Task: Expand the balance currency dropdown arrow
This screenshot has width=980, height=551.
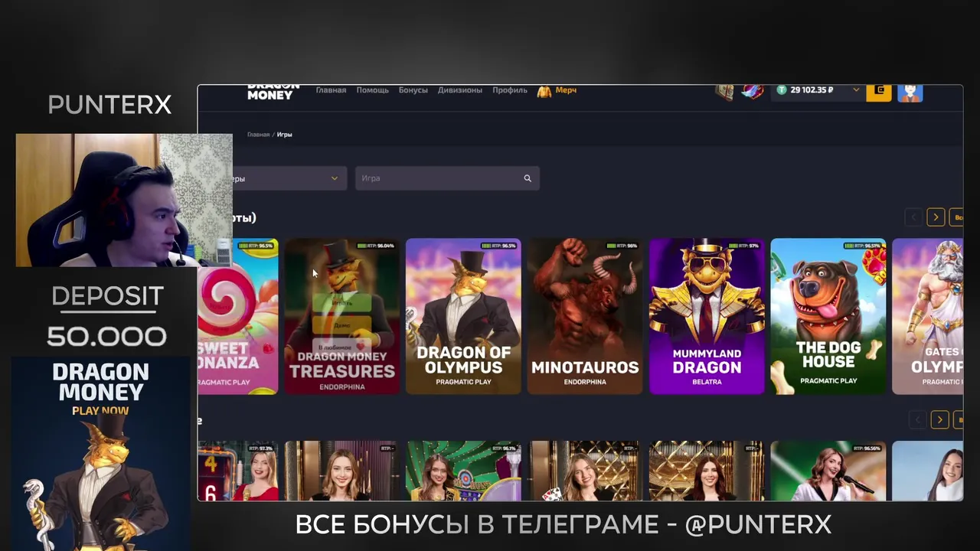Action: click(856, 90)
